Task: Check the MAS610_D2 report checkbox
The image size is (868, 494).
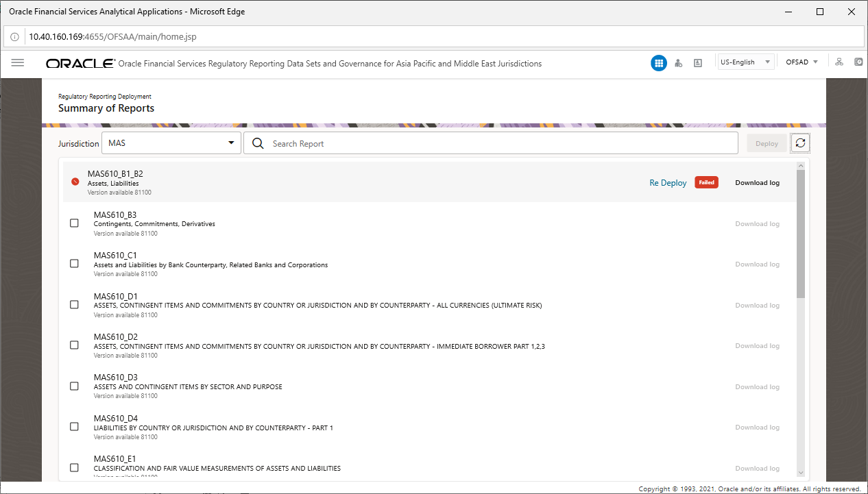Action: pos(74,345)
